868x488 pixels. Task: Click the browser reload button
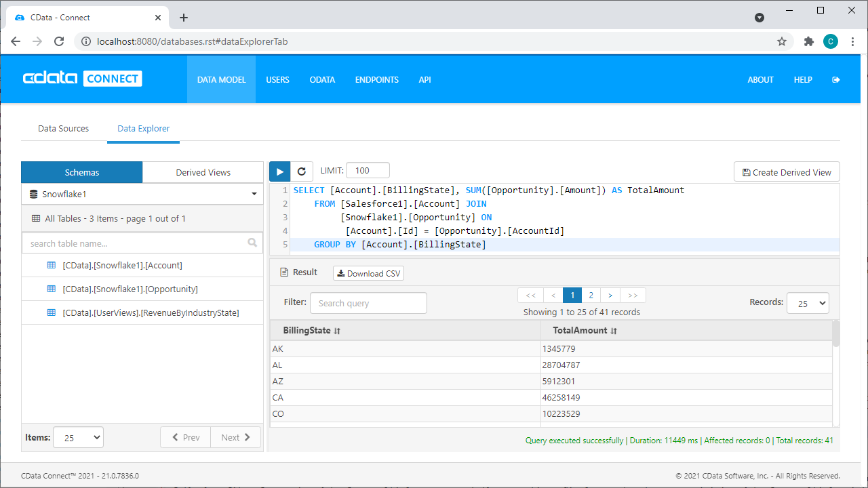59,41
